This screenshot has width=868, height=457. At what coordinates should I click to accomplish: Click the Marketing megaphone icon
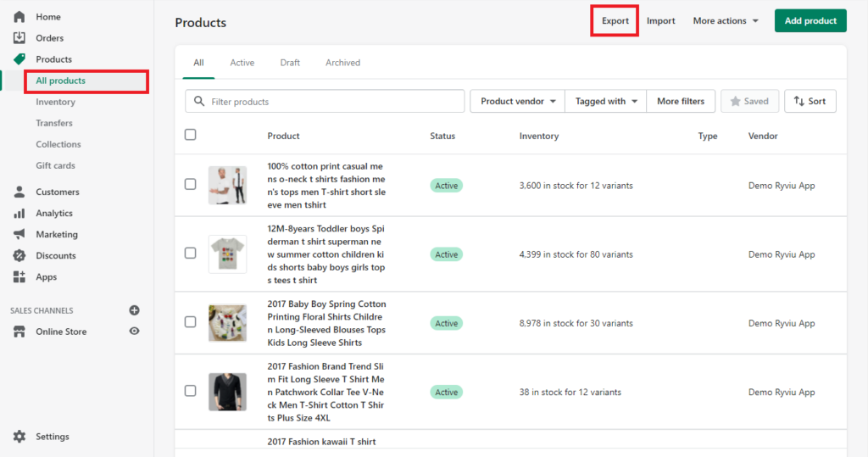tap(19, 235)
